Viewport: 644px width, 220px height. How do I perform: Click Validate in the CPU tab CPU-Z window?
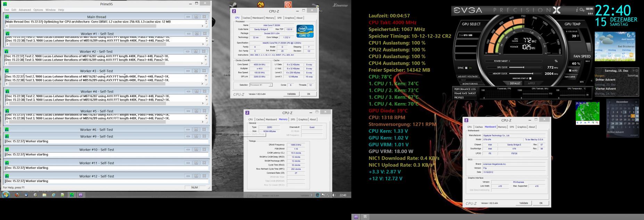click(291, 94)
